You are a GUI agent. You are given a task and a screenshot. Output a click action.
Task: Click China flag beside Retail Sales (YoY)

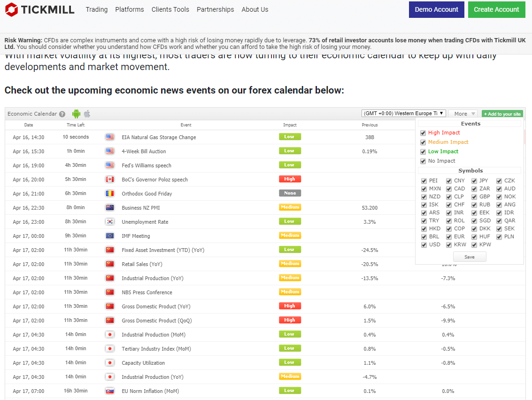click(x=109, y=264)
